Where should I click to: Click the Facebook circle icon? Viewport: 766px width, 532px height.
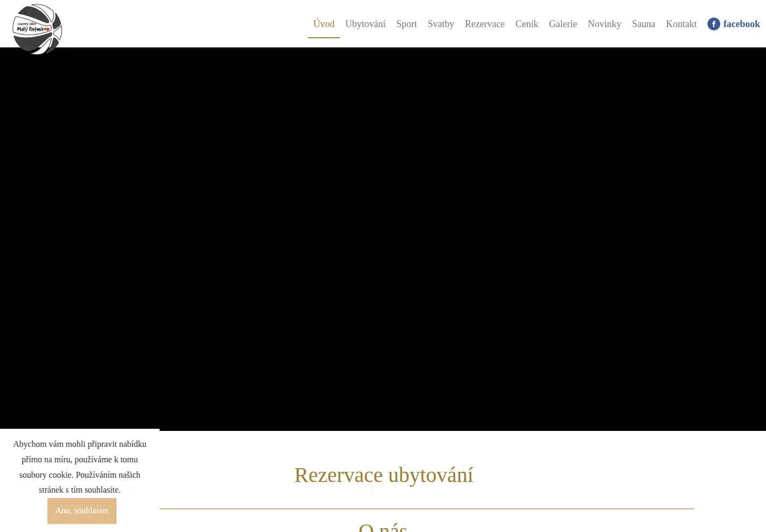click(x=714, y=24)
